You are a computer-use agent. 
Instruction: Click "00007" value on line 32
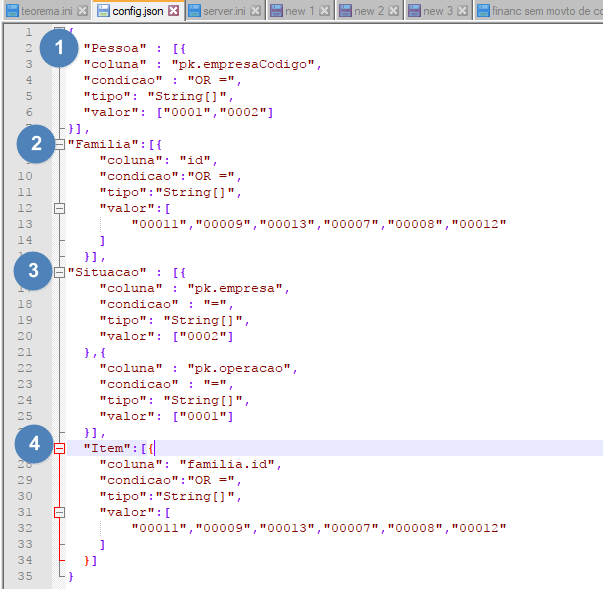coord(351,528)
